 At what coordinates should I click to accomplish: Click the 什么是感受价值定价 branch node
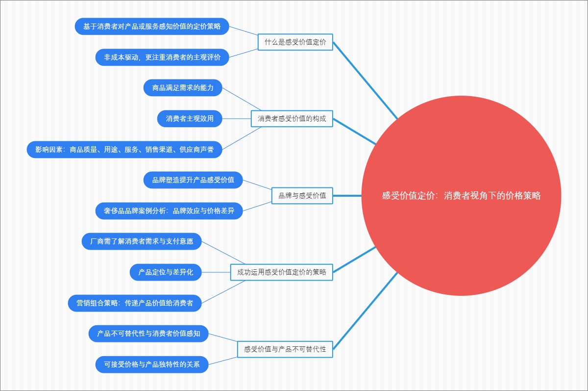coord(296,42)
